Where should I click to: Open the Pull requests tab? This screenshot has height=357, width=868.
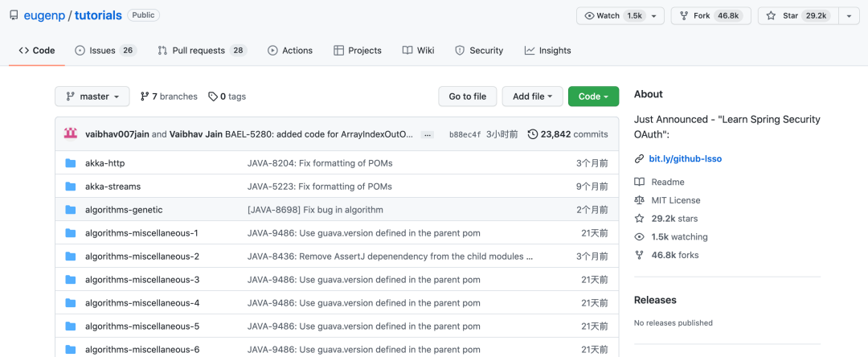202,51
